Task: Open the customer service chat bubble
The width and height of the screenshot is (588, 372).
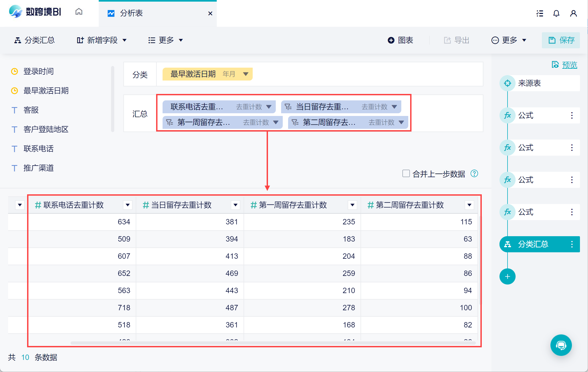Action: tap(561, 345)
